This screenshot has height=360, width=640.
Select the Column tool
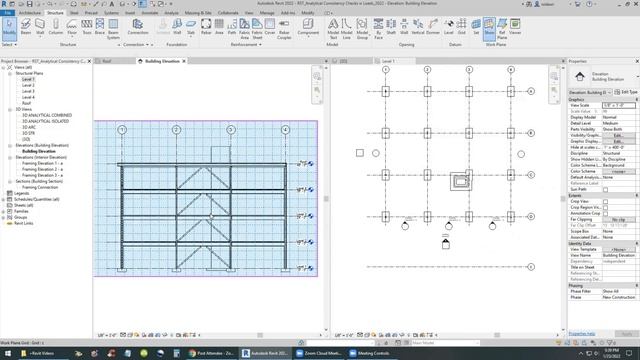(56, 27)
